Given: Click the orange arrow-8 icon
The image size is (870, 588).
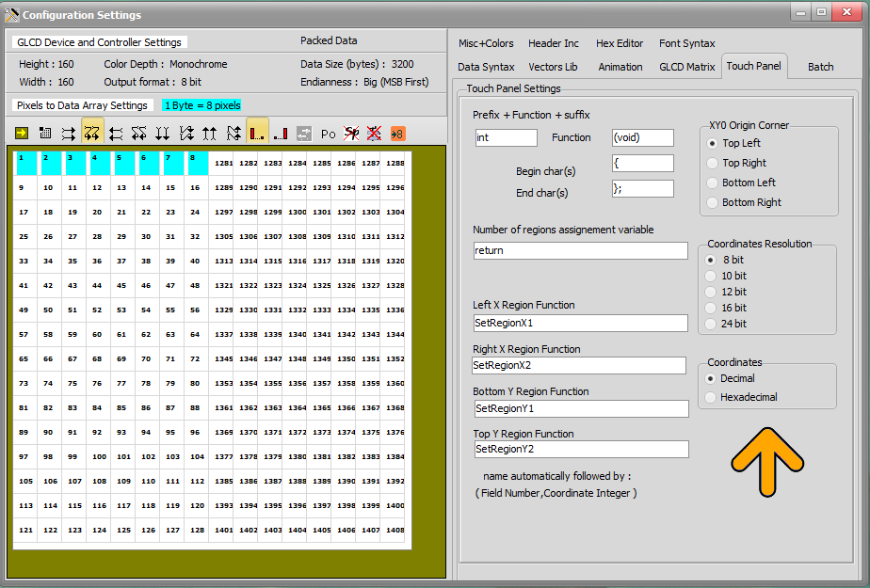Looking at the screenshot, I should (398, 134).
